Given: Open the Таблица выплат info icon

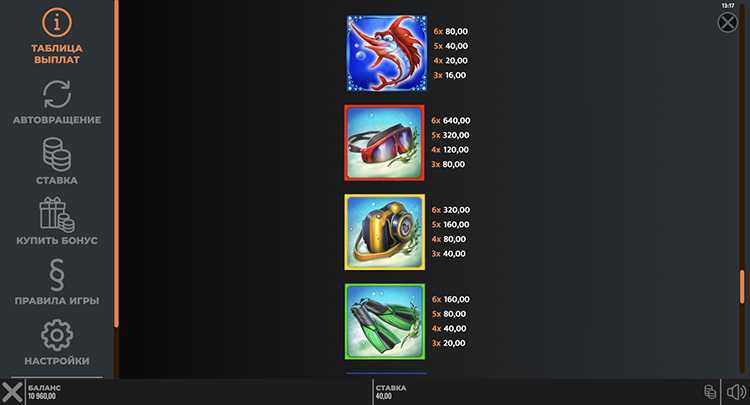Looking at the screenshot, I should (x=57, y=22).
